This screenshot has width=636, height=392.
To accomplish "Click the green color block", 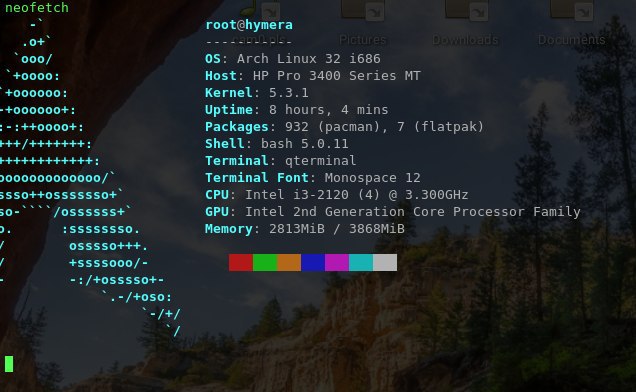I will 265,263.
